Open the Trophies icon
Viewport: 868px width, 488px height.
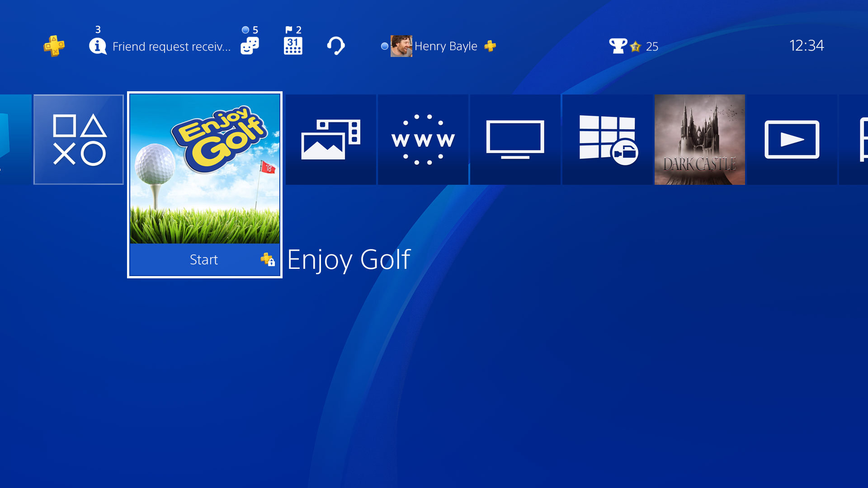(618, 46)
